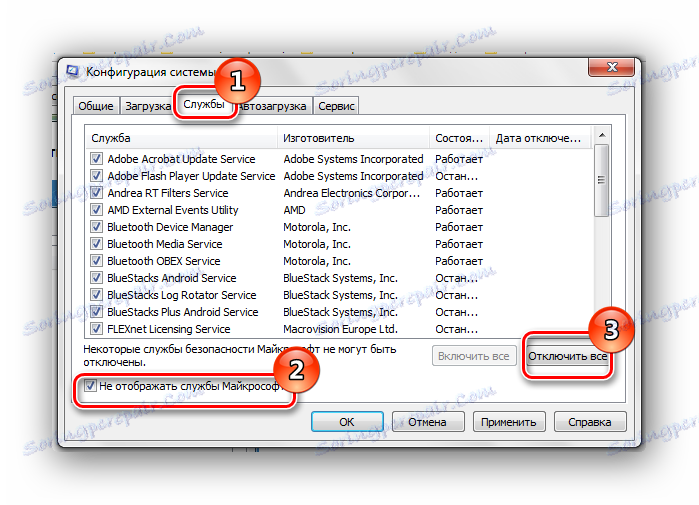
Task: Click the Дата отключения column header
Action: point(540,138)
